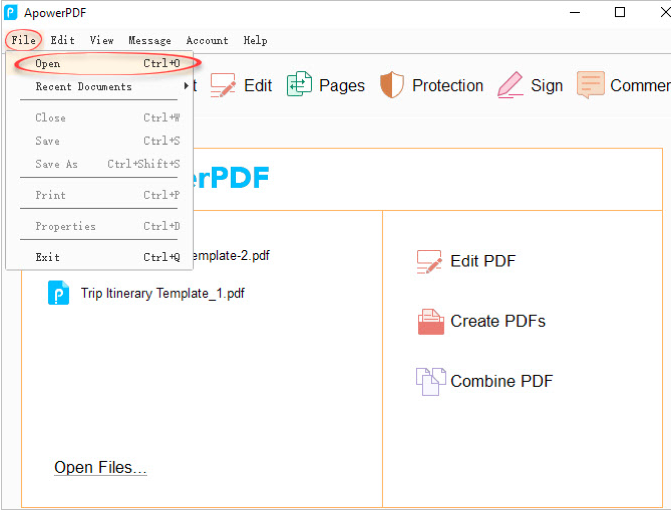Minimize the ApowerPDF window
This screenshot has height=510, width=671.
coord(575,12)
